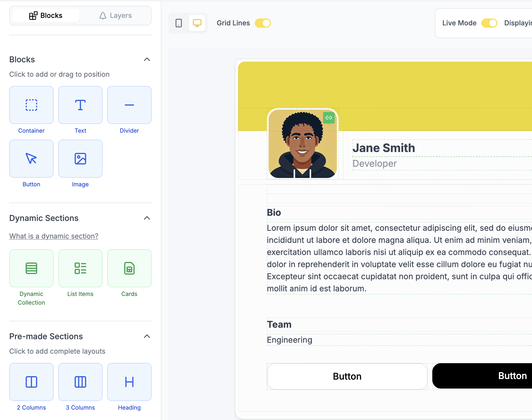Insert a Dynamic Collection section
The width and height of the screenshot is (532, 420).
[31, 268]
